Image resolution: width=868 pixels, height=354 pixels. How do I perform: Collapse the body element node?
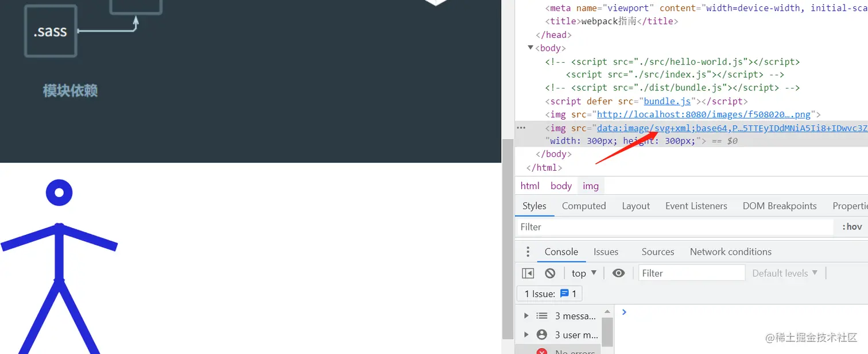530,48
